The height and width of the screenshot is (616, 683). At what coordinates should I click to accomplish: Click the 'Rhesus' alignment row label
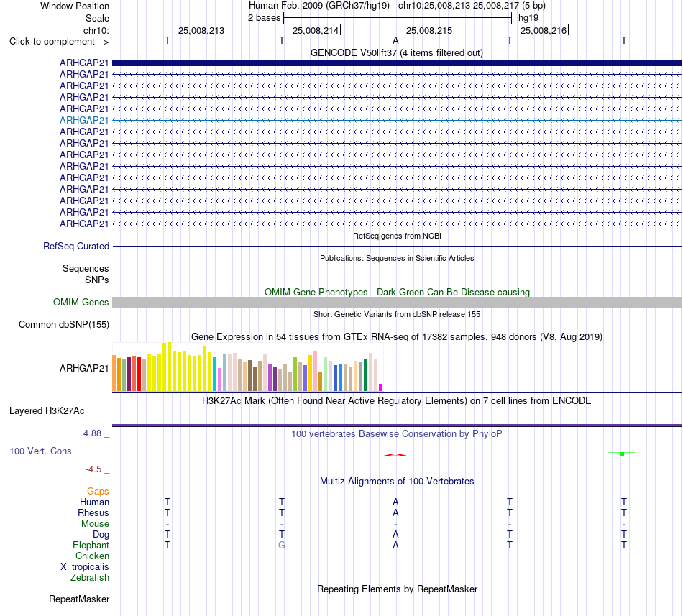click(x=93, y=512)
